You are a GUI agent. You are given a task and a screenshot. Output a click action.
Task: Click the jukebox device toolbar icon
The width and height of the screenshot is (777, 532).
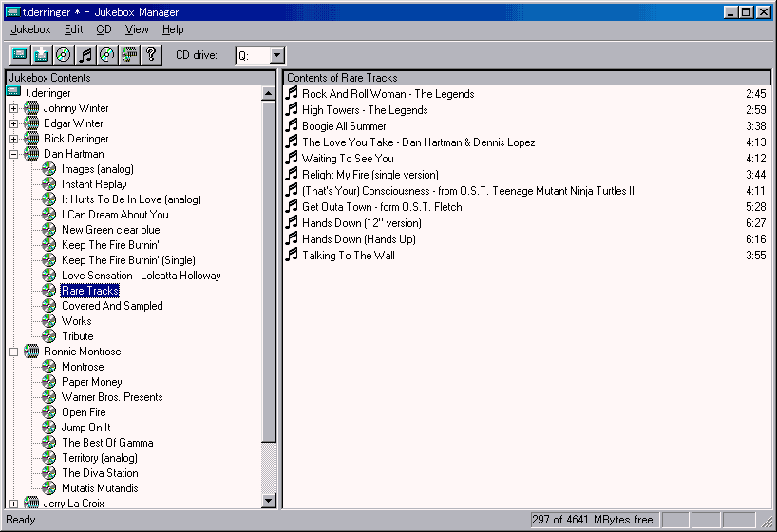click(x=19, y=55)
